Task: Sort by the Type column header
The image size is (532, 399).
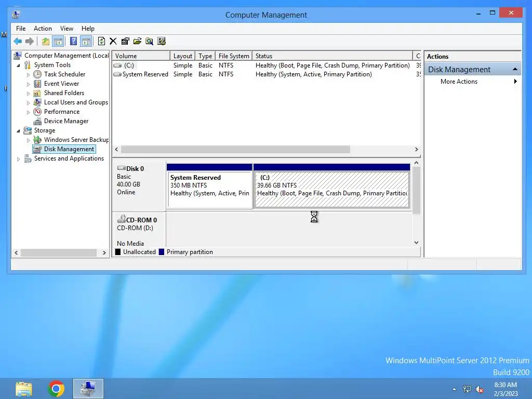Action: pos(205,56)
